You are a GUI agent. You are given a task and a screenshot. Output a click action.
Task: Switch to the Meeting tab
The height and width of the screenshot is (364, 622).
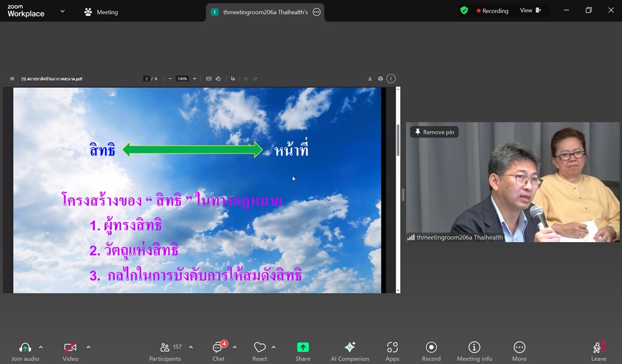pyautogui.click(x=101, y=12)
